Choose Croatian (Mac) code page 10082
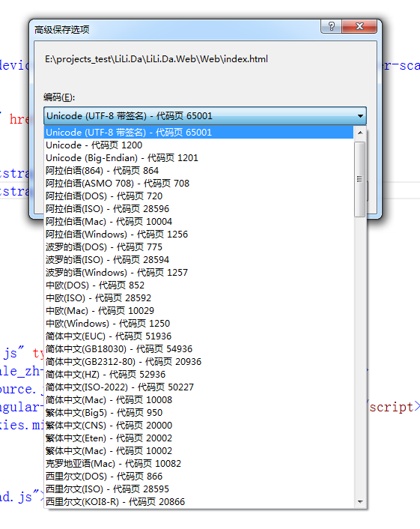 [x=199, y=464]
